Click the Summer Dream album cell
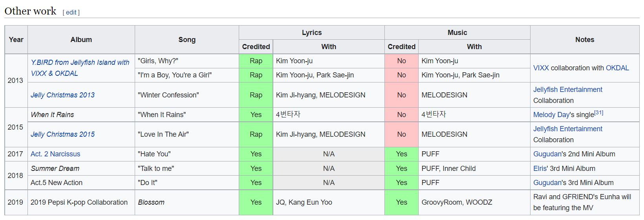The image size is (644, 220). tap(81, 169)
